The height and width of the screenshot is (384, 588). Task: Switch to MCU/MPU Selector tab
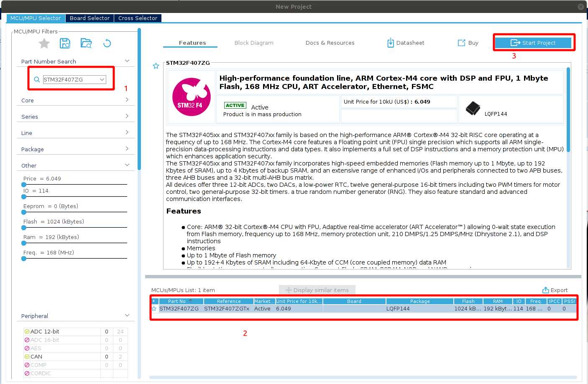click(x=36, y=18)
